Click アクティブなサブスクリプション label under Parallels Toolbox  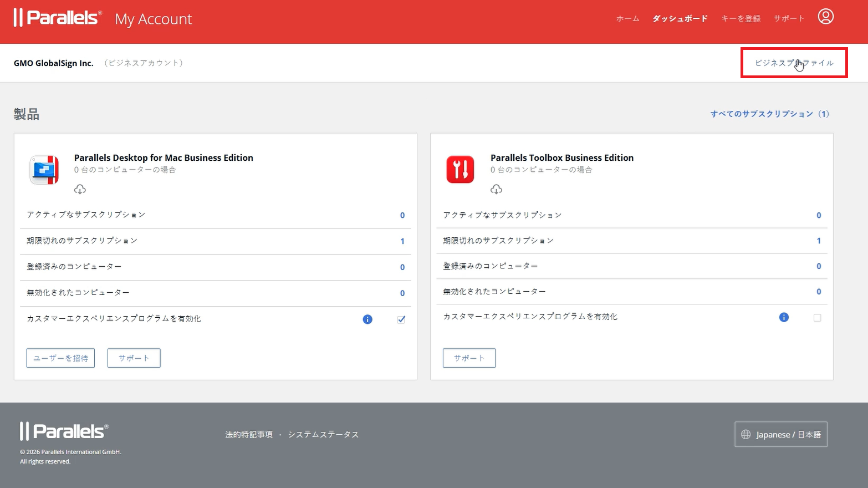(502, 215)
